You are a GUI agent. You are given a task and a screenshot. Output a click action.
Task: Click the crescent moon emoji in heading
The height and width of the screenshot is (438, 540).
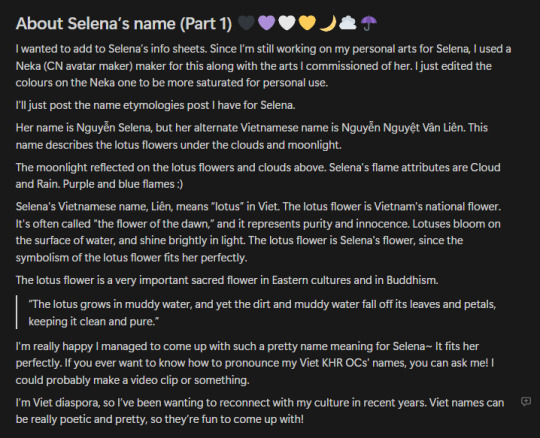[x=328, y=23]
